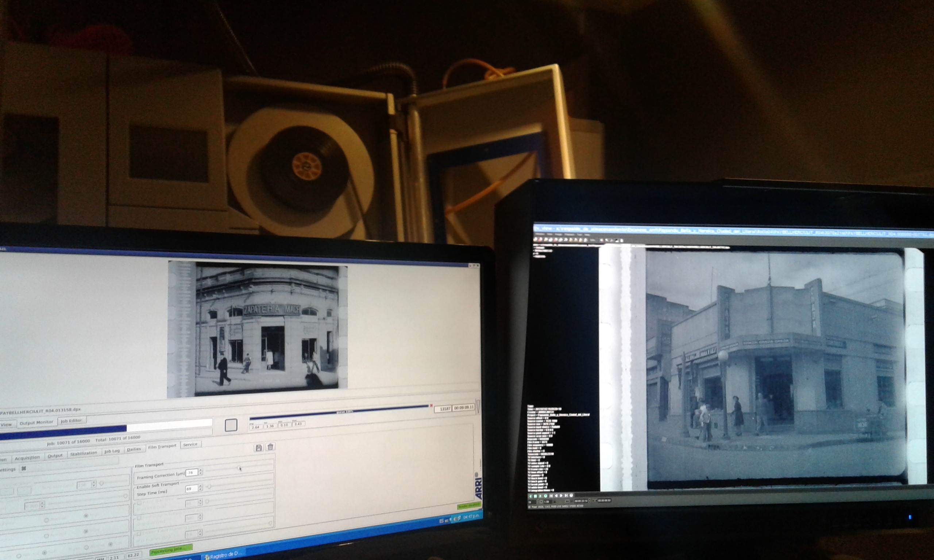Jump to first frame in DPX viewer
The image size is (934, 560).
pyautogui.click(x=551, y=496)
